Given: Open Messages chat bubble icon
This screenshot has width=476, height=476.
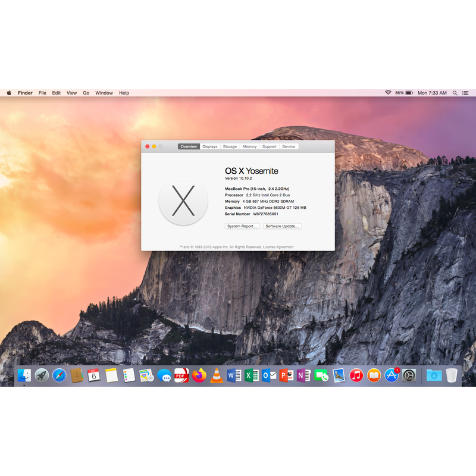Looking at the screenshot, I should tap(164, 375).
